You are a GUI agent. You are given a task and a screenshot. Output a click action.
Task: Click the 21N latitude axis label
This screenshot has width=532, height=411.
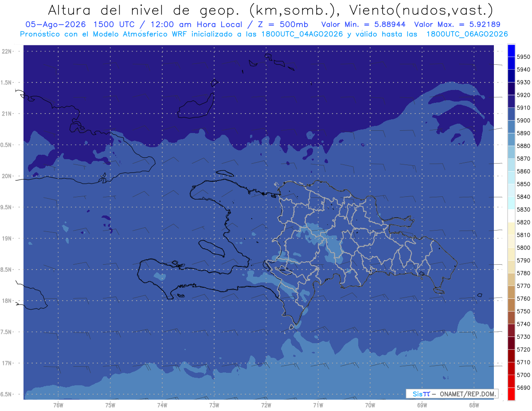7,114
